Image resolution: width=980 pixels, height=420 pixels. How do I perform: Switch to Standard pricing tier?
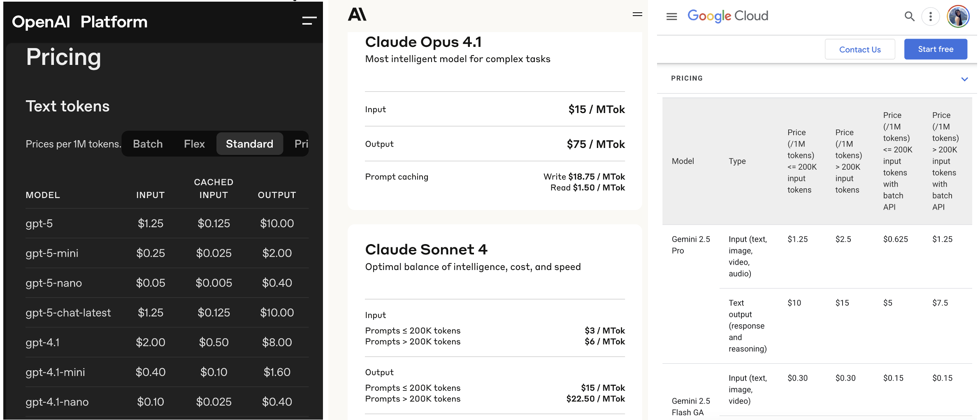249,144
